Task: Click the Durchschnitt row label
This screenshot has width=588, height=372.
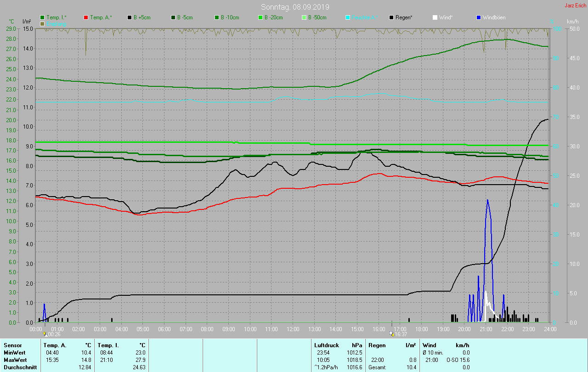Action: pyautogui.click(x=19, y=367)
